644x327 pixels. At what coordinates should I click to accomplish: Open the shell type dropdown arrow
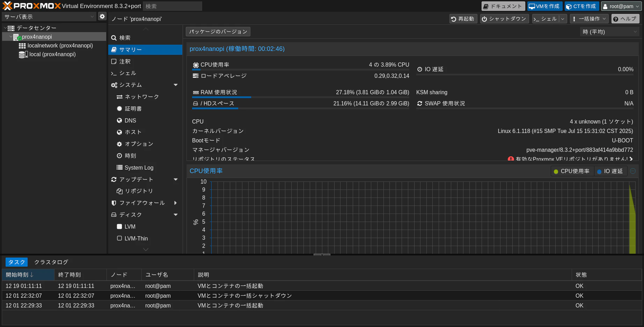(563, 19)
